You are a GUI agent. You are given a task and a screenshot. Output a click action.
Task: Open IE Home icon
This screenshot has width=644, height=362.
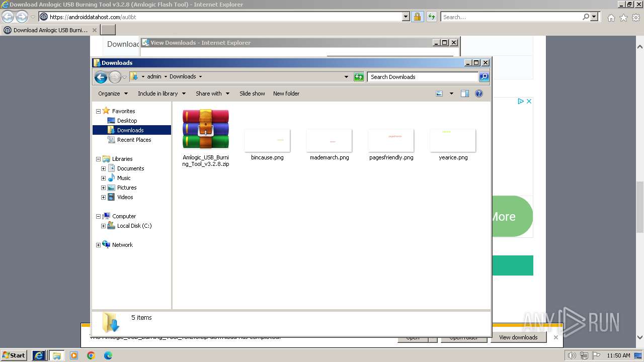tap(611, 18)
